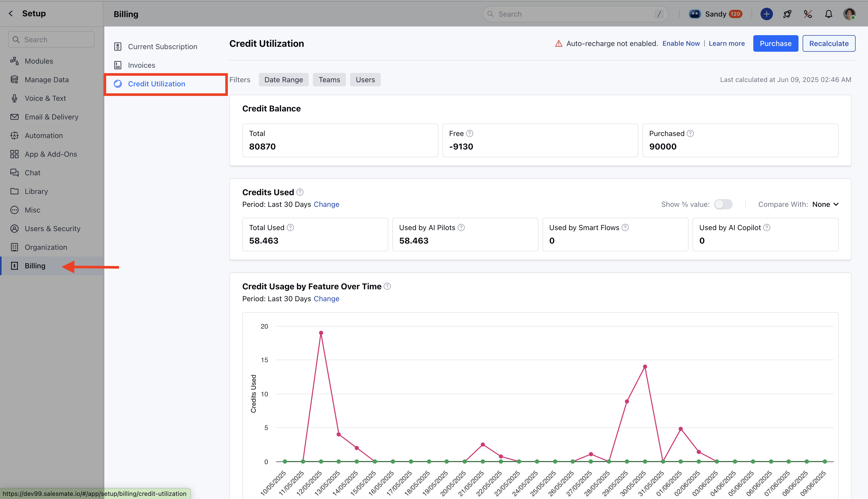Screen dimensions: 868x499
Task: Click the 01/06/2025 data point on chart
Action: pyautogui.click(x=681, y=429)
